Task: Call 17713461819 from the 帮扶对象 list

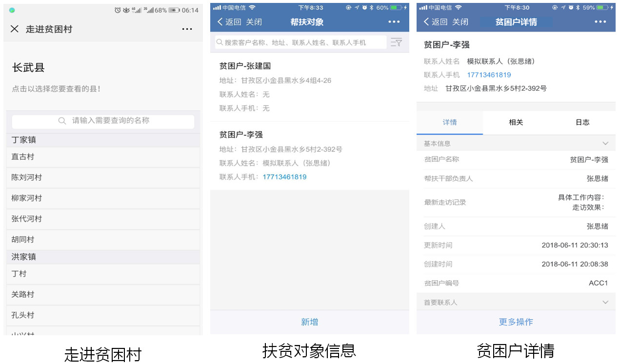Action: click(284, 177)
